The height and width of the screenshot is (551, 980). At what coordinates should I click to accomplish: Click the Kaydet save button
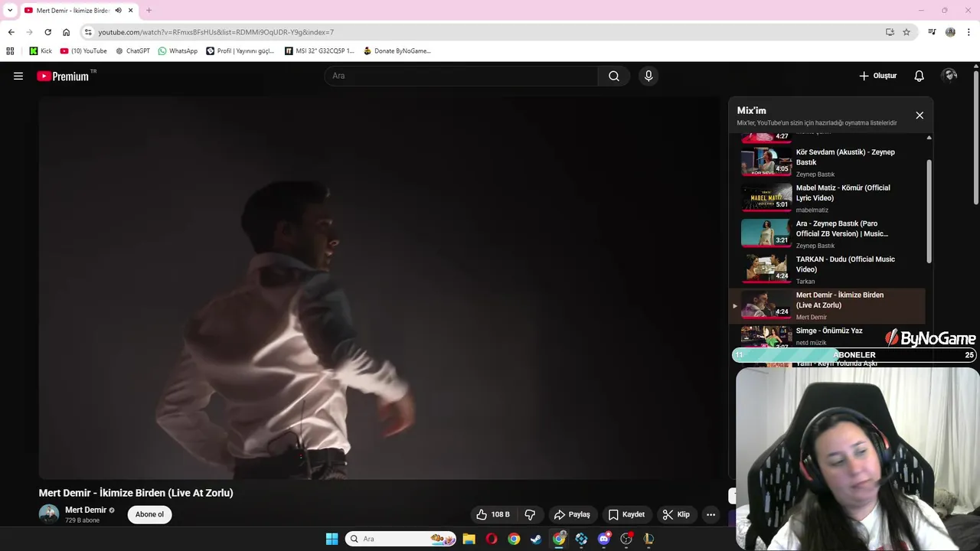[x=626, y=514]
